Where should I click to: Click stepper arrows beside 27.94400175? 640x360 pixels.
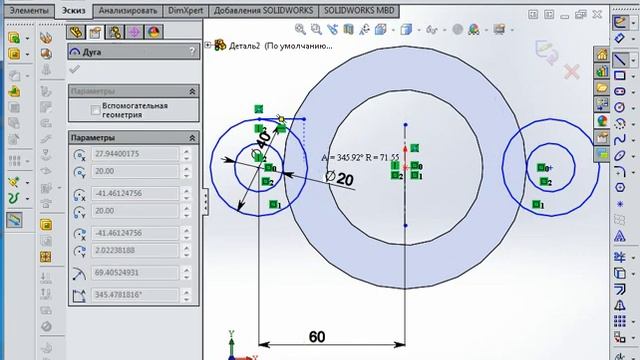point(187,154)
